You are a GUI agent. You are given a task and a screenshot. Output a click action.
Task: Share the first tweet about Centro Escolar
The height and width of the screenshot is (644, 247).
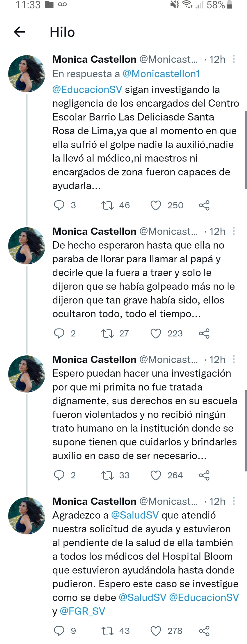(x=204, y=205)
